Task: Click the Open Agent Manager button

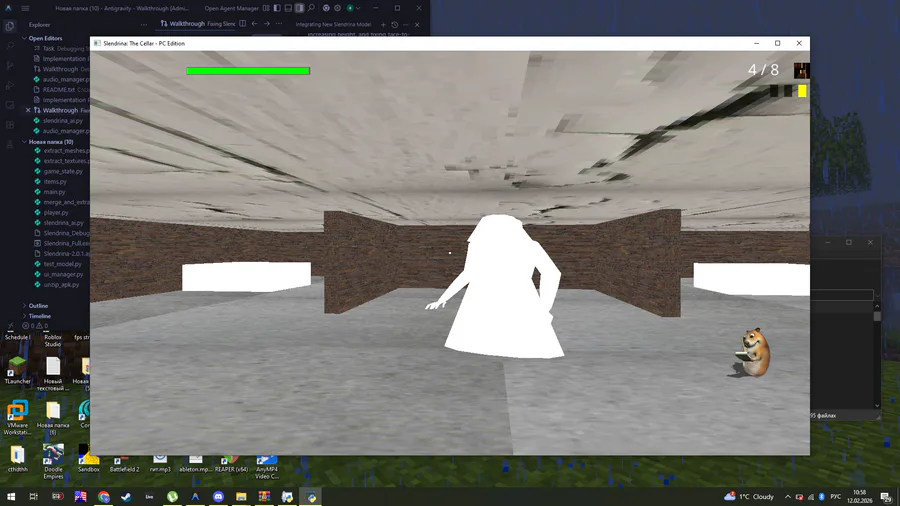Action: (x=232, y=9)
